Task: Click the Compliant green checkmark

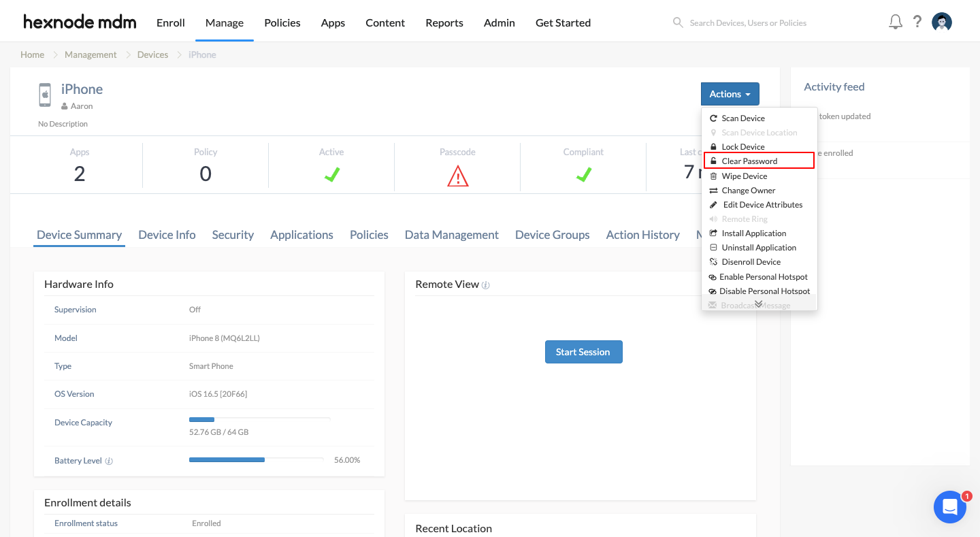Action: (583, 175)
